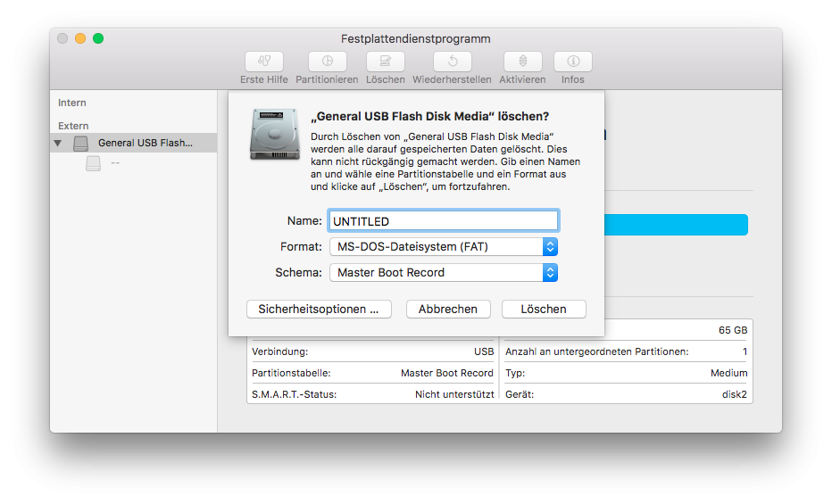Confirm with the Löschen button in dialog
Screen dimensions: 832x504
544,310
